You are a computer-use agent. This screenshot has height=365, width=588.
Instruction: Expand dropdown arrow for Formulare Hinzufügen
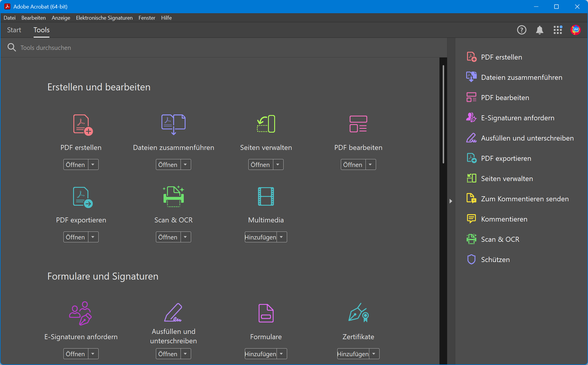tap(282, 354)
